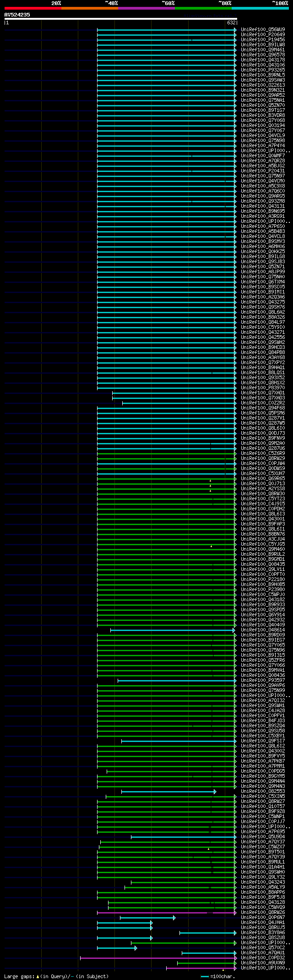This screenshot has height=980, width=293.
Task: Click UniRef100_A2Q3A6 hit
Action: coord(263,297)
